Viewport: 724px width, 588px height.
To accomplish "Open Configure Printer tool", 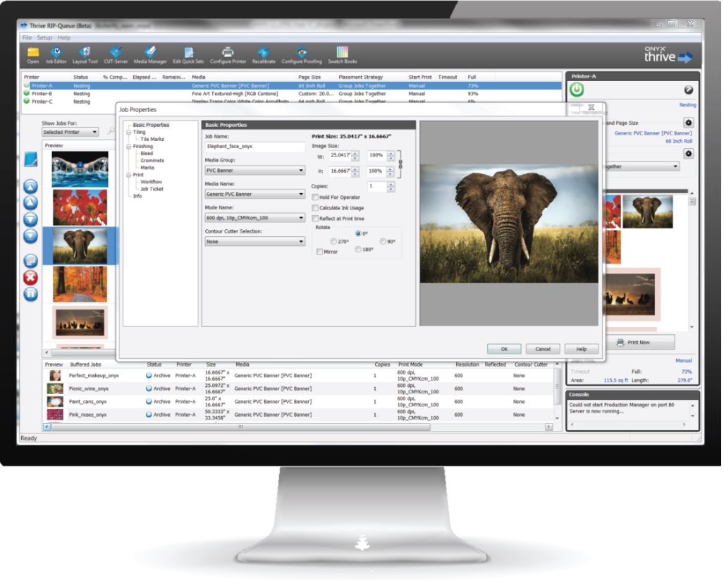I will coord(228,55).
